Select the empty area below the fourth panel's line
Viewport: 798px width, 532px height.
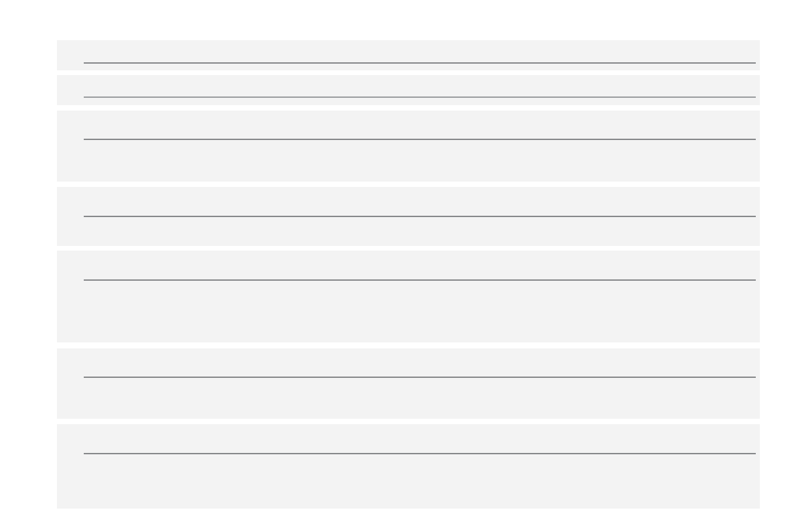tap(419, 231)
